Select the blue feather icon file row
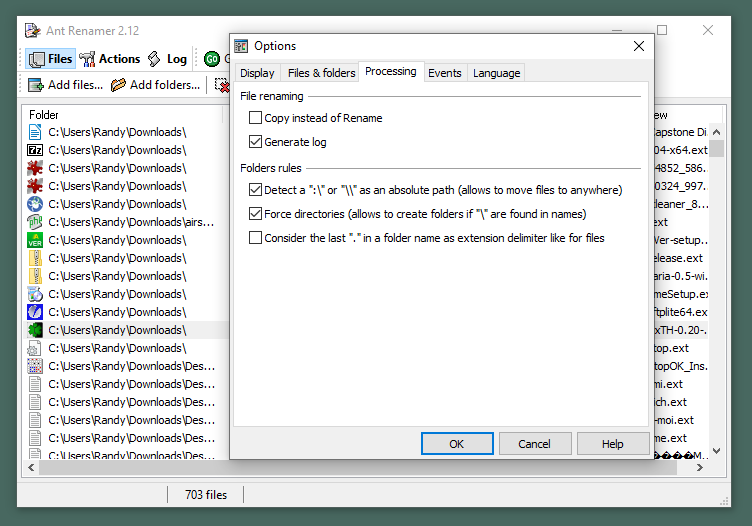This screenshot has height=526, width=752. click(x=35, y=312)
